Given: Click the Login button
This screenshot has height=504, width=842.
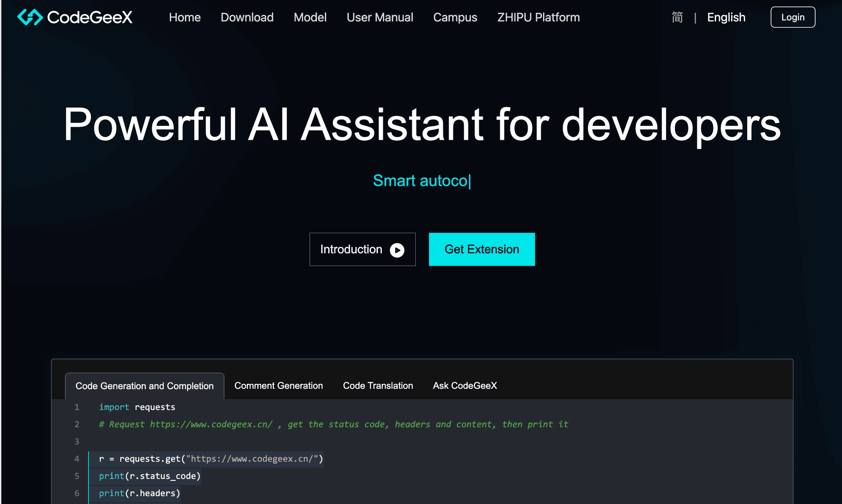Looking at the screenshot, I should (793, 17).
